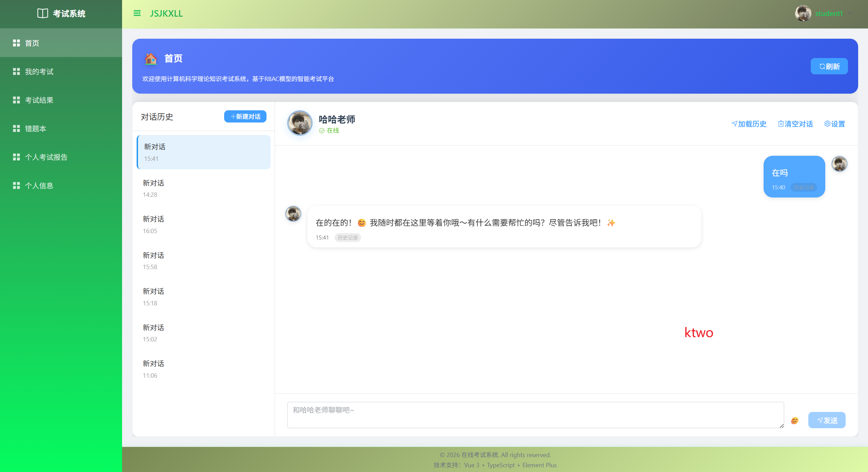Click the 发送 send button

(827, 420)
